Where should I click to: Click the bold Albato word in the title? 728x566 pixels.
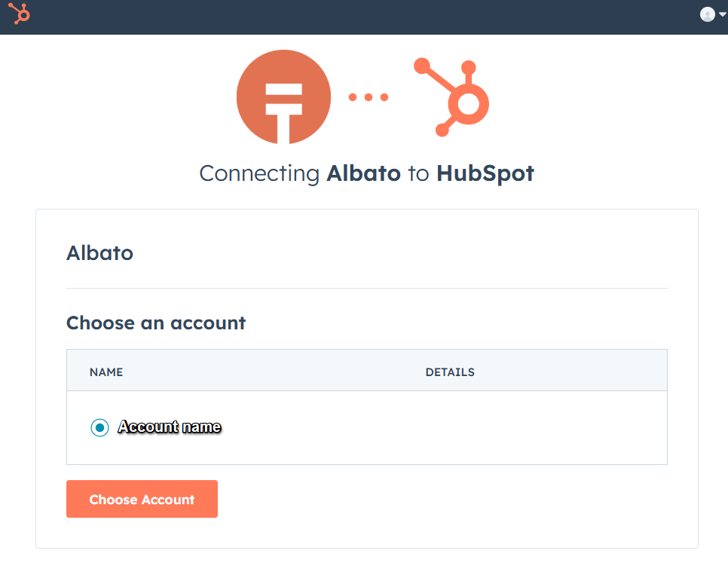click(x=363, y=173)
